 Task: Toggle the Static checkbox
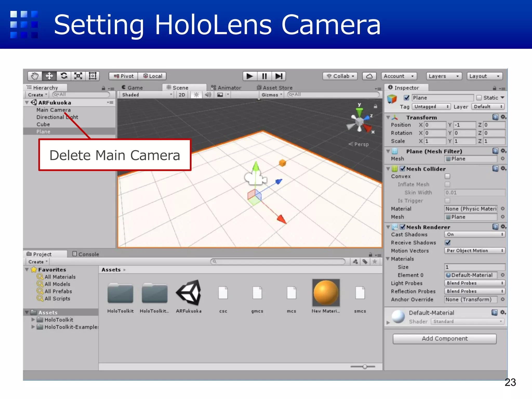coord(479,98)
